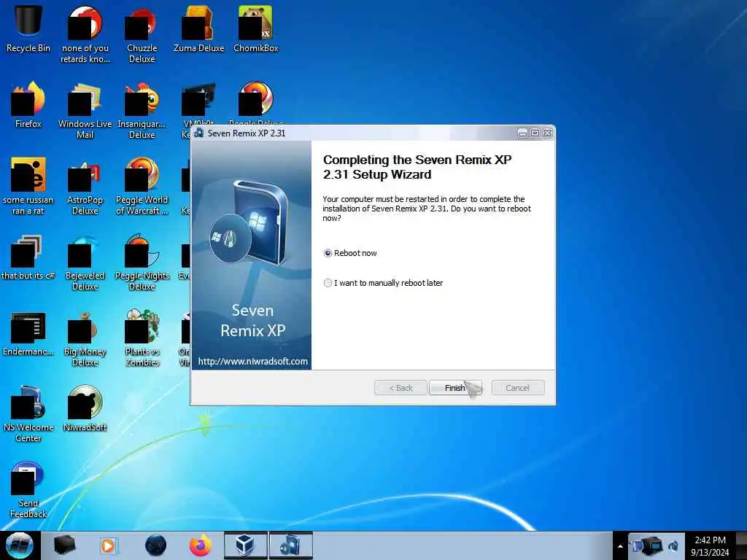Open the Start menu orb
The height and width of the screenshot is (560, 747).
click(x=19, y=545)
